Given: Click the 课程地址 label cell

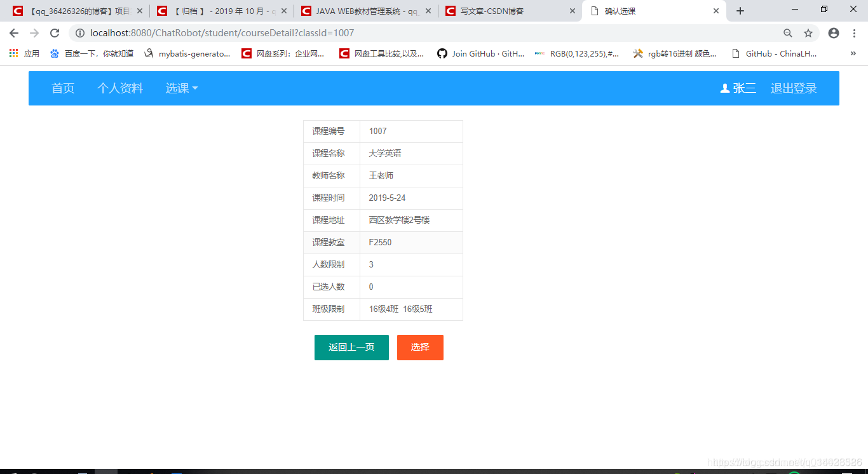Looking at the screenshot, I should pos(332,220).
